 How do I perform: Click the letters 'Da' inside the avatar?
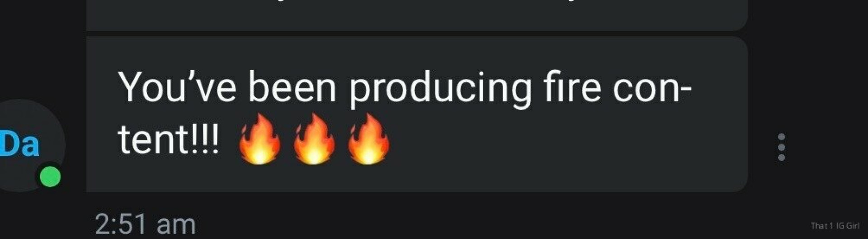pos(19,144)
